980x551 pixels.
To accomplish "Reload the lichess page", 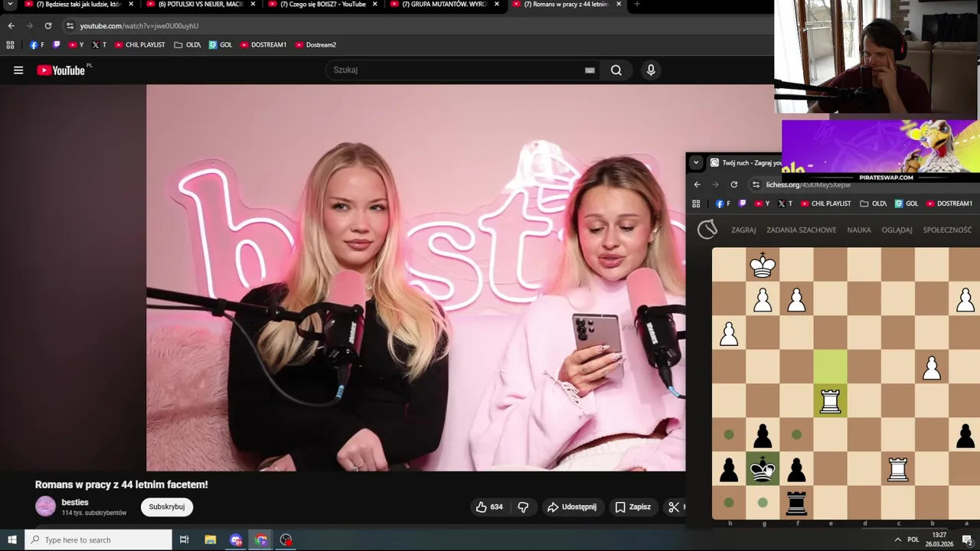I will click(734, 184).
